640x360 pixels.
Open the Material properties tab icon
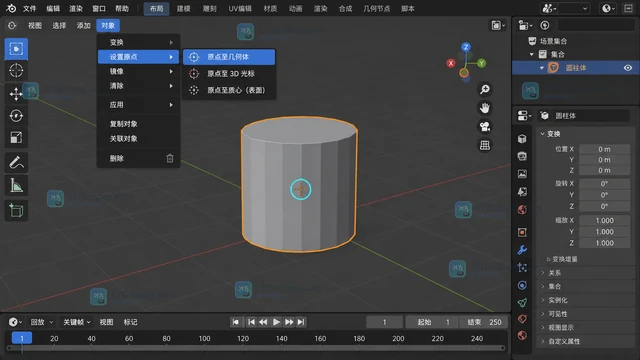pyautogui.click(x=522, y=336)
